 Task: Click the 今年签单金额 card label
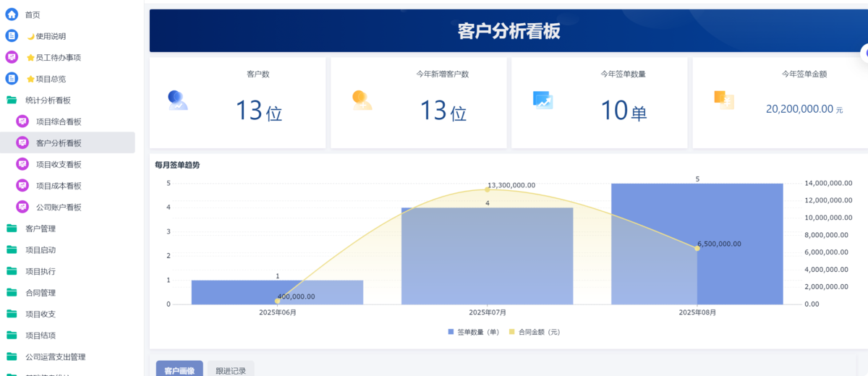tap(804, 74)
